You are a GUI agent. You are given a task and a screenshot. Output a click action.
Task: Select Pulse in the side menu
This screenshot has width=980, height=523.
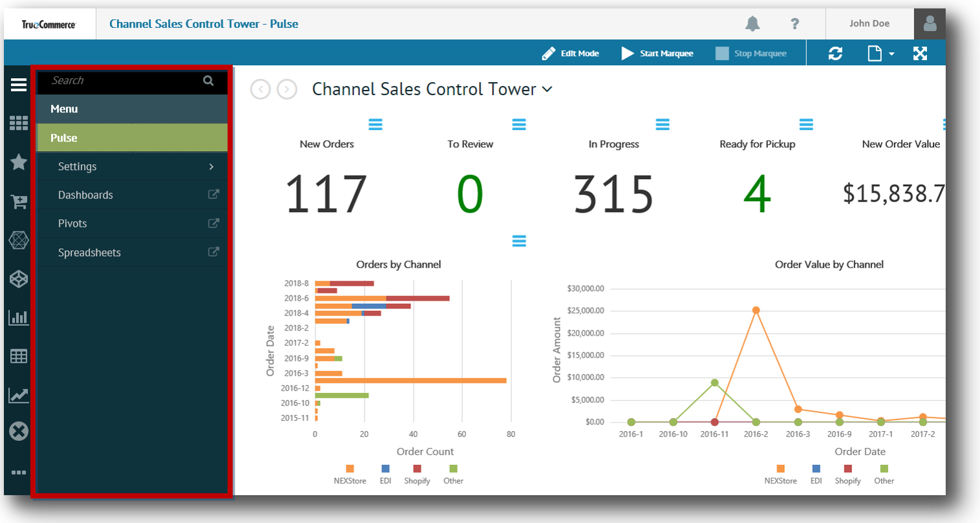tap(133, 138)
